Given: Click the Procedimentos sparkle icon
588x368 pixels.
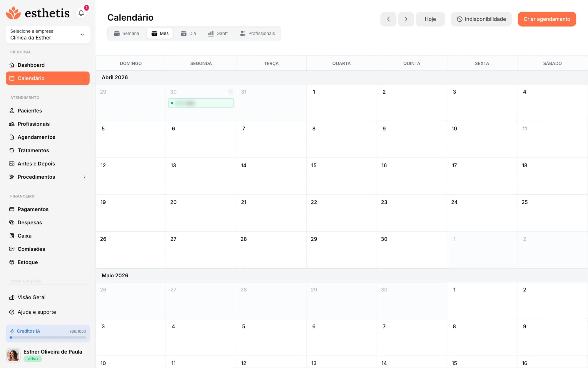Looking at the screenshot, I should point(12,177).
